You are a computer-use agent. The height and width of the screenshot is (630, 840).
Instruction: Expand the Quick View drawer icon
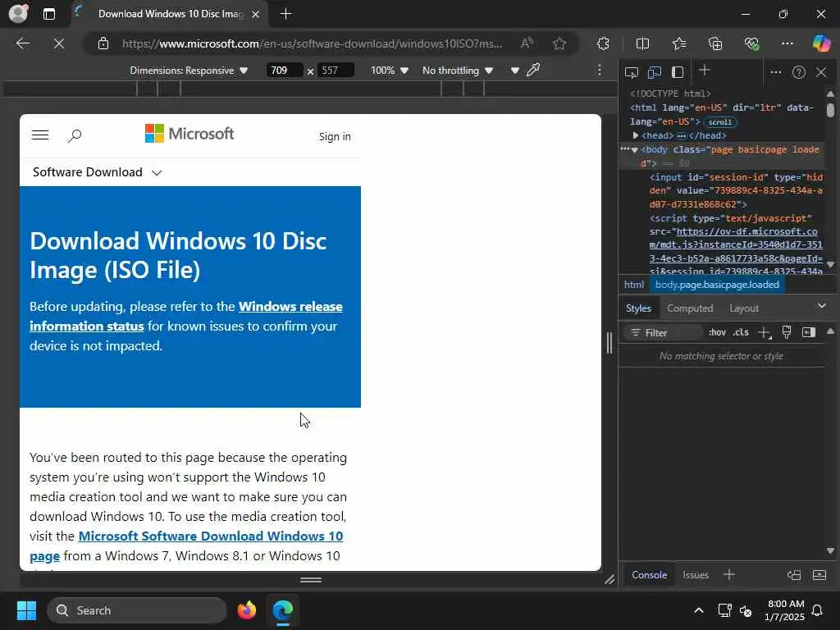coord(819,575)
